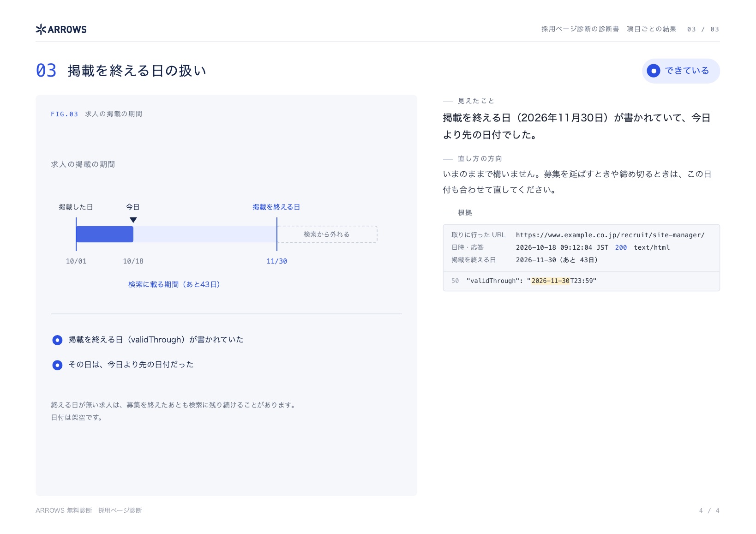
Task: Click the ARROWS logo in the header
Action: click(61, 30)
